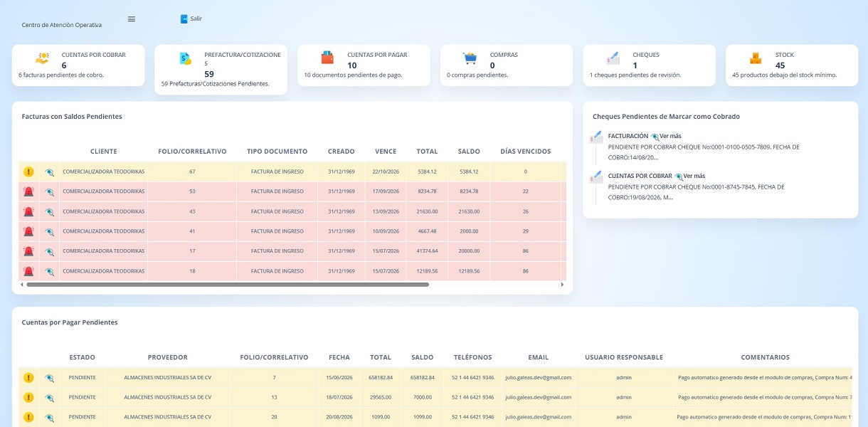Click the alarm icon on folio 53 invoice
Screen dimensions: 868x427
(x=28, y=191)
